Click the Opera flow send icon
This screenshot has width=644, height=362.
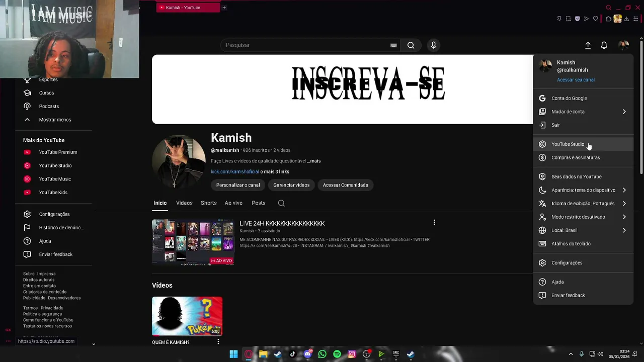586,19
